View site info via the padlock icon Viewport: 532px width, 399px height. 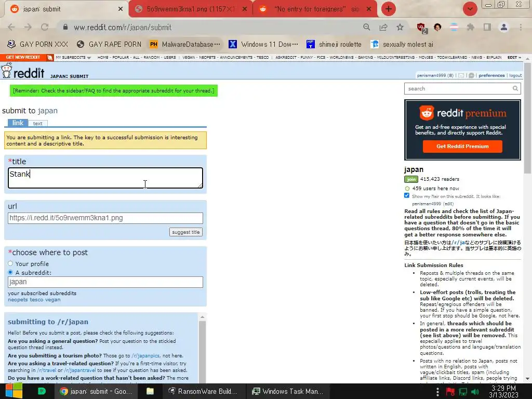click(x=65, y=27)
